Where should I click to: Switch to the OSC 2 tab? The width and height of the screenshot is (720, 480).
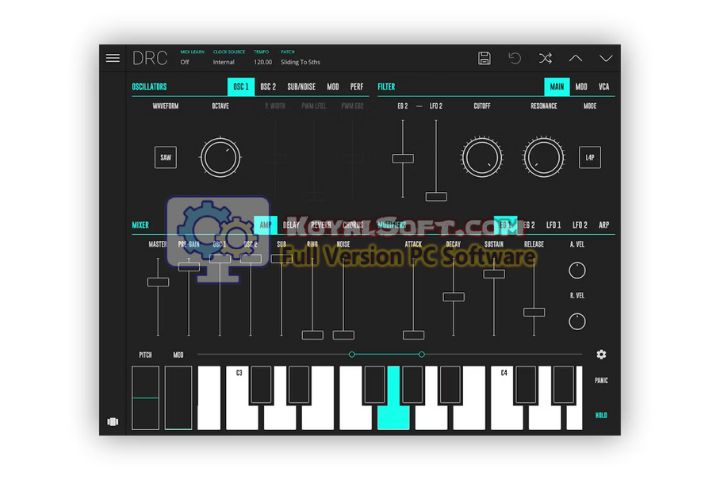point(268,87)
